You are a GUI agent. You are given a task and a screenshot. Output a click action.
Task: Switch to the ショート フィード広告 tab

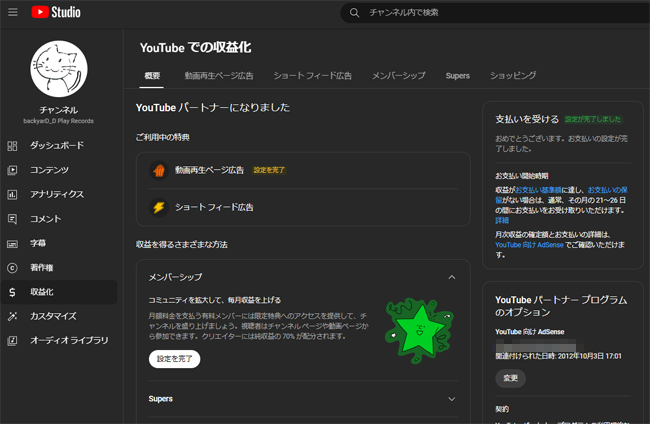point(313,76)
